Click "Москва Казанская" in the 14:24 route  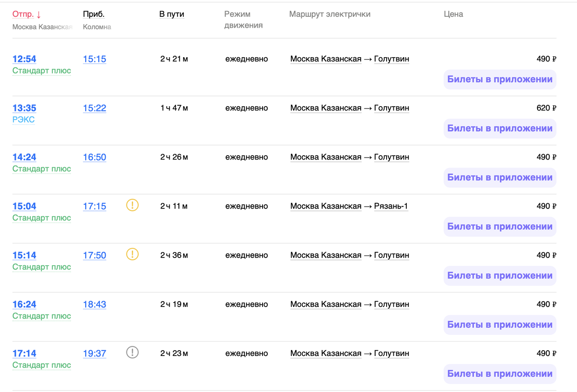325,157
